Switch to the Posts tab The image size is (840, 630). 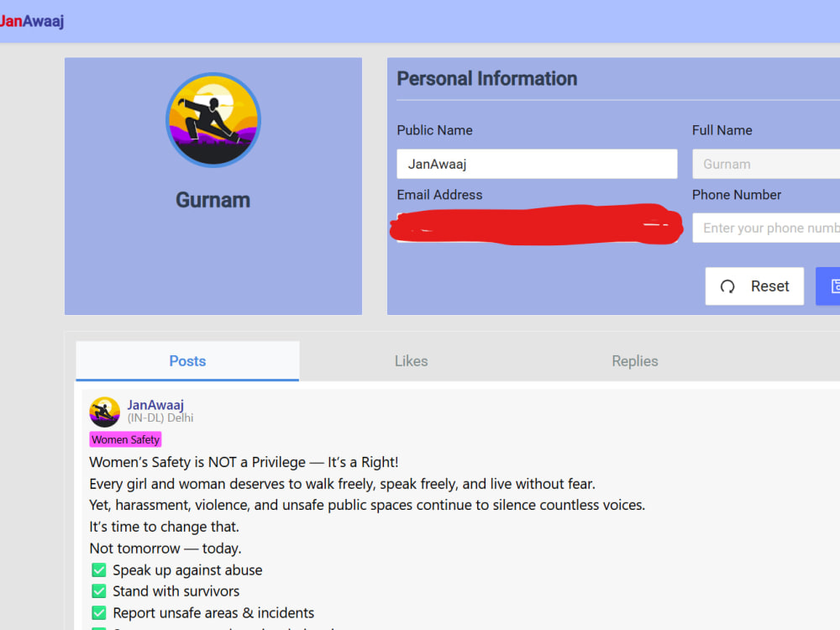point(187,361)
